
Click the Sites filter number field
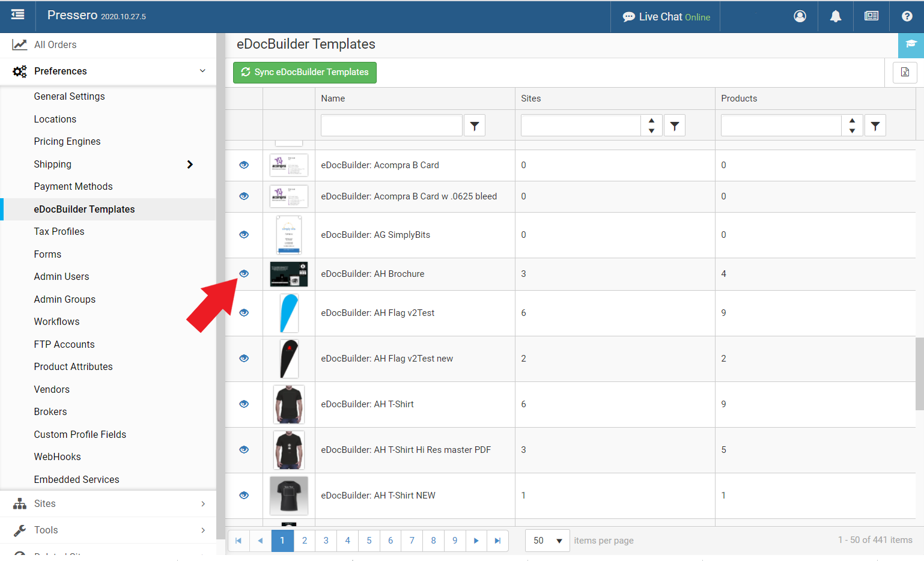581,126
